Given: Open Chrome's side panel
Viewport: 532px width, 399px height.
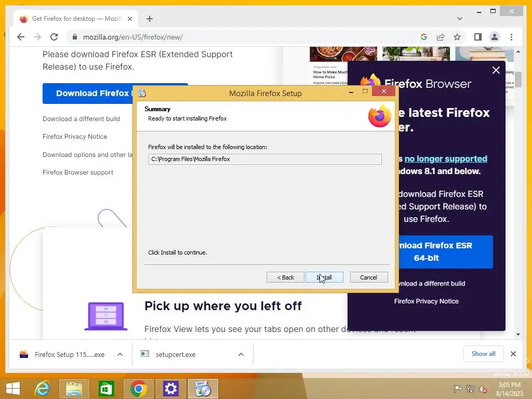Looking at the screenshot, I should coord(478,37).
